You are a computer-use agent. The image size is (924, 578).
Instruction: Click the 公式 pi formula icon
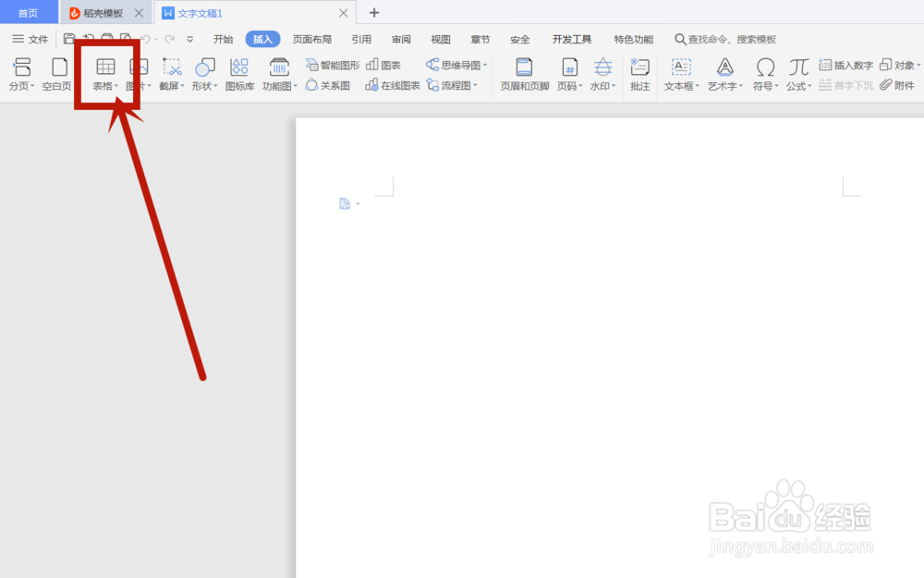click(x=799, y=67)
